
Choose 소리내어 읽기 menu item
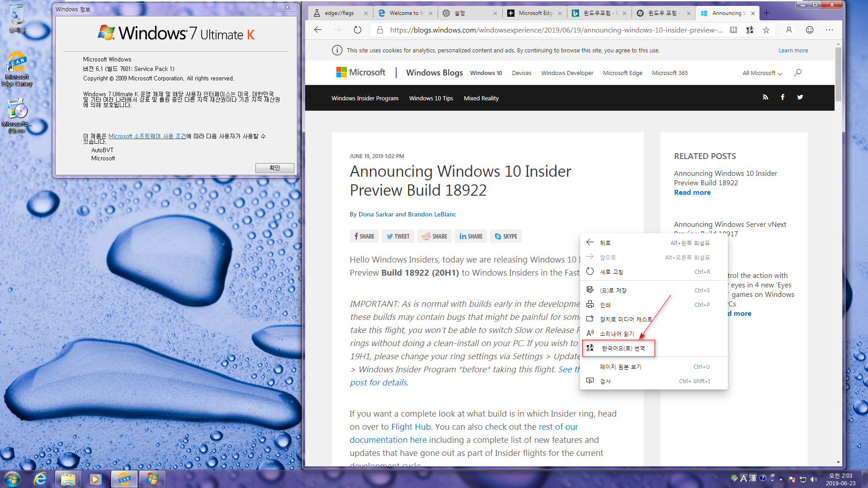pos(654,333)
